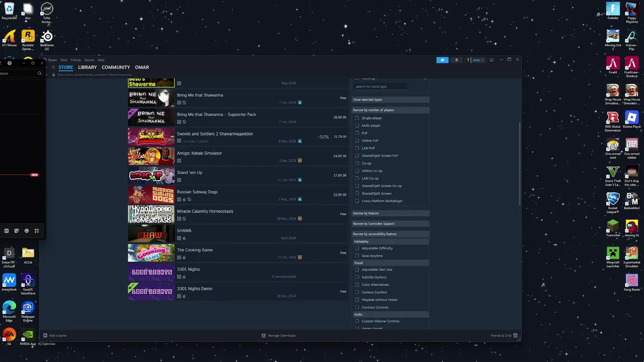Tick the Co-op filter checkbox
Image resolution: width=644 pixels, height=362 pixels.
(357, 163)
